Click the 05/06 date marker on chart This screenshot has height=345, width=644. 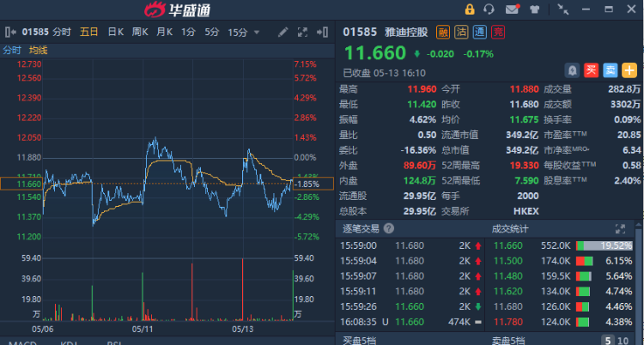tap(43, 329)
